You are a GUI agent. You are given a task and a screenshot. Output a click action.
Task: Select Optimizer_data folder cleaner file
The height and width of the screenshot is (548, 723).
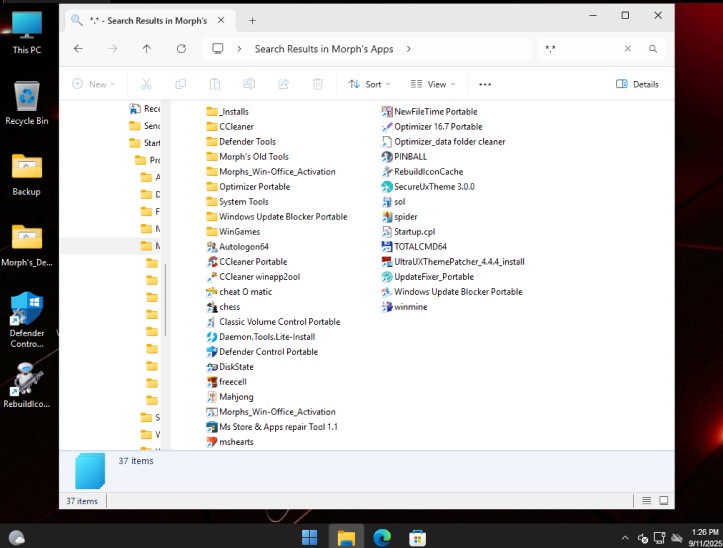[444, 142]
